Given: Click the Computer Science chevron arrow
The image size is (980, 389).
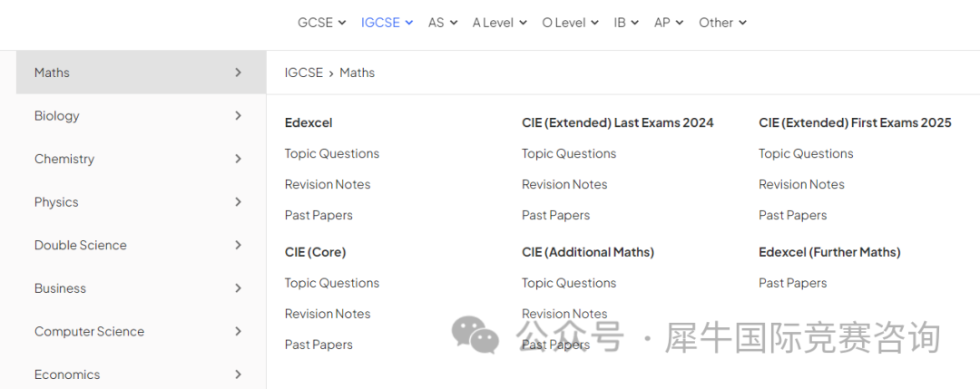Looking at the screenshot, I should [238, 331].
